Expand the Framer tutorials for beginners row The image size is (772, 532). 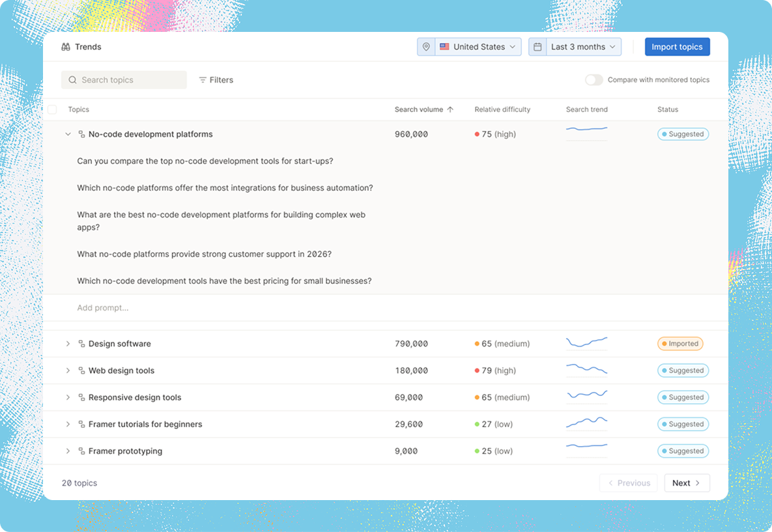[68, 424]
